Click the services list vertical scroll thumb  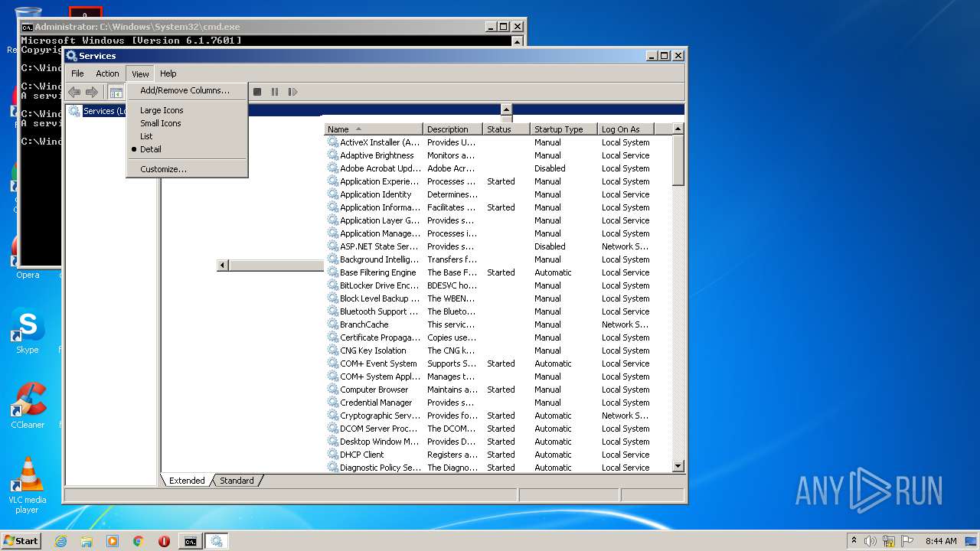point(678,161)
